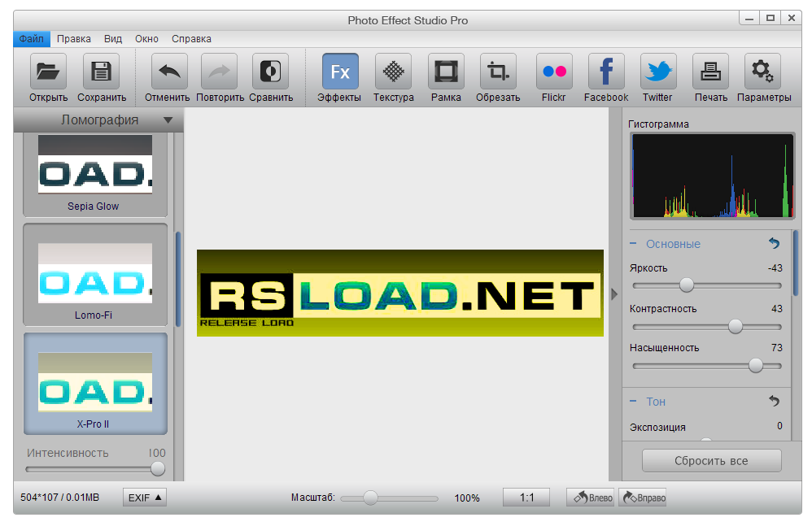
Task: Redo with the Повторить arrow icon
Action: coord(219,72)
